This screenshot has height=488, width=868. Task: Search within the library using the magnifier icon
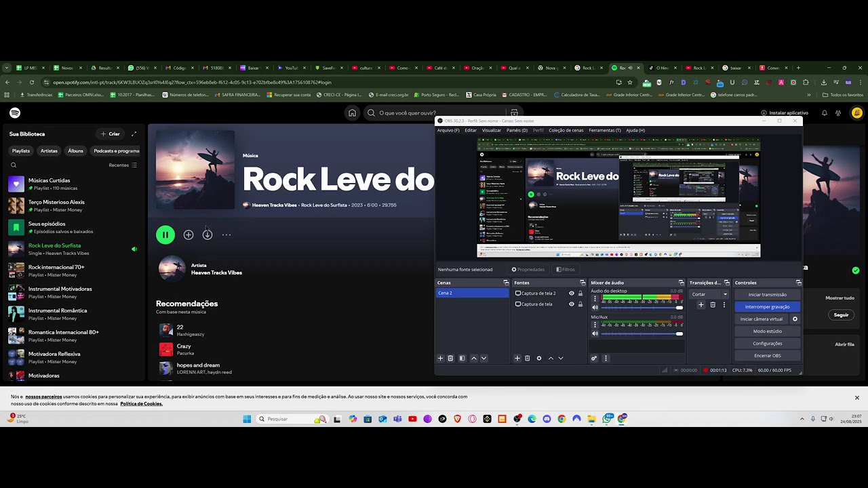(x=14, y=165)
